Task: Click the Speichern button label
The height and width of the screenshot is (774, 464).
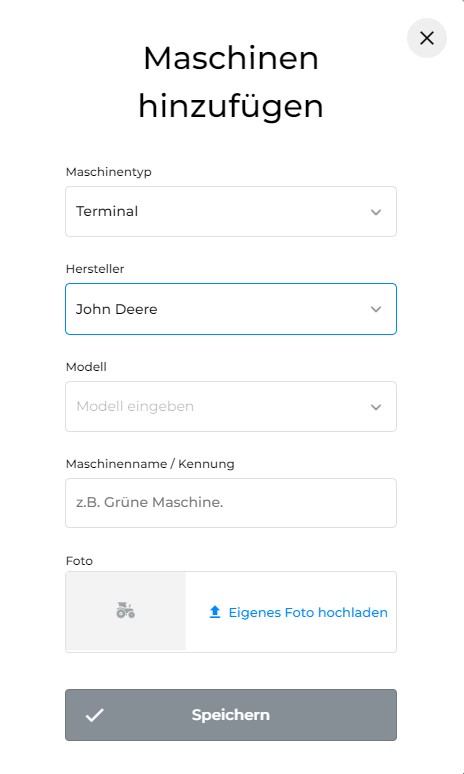Action: pos(231,715)
